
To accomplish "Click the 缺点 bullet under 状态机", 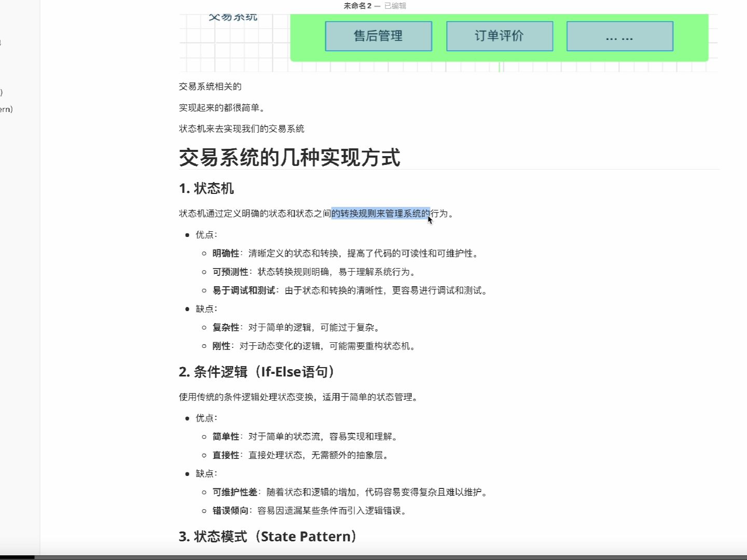I will tap(206, 309).
